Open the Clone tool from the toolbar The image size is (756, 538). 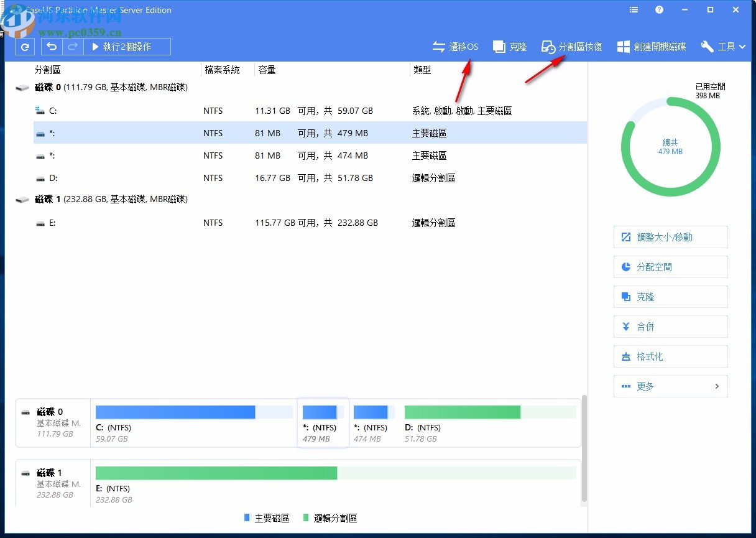point(510,46)
